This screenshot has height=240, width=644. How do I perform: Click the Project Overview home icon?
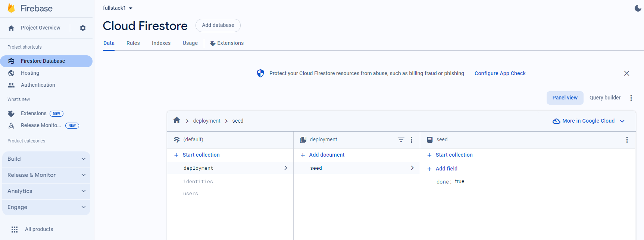[x=11, y=28]
